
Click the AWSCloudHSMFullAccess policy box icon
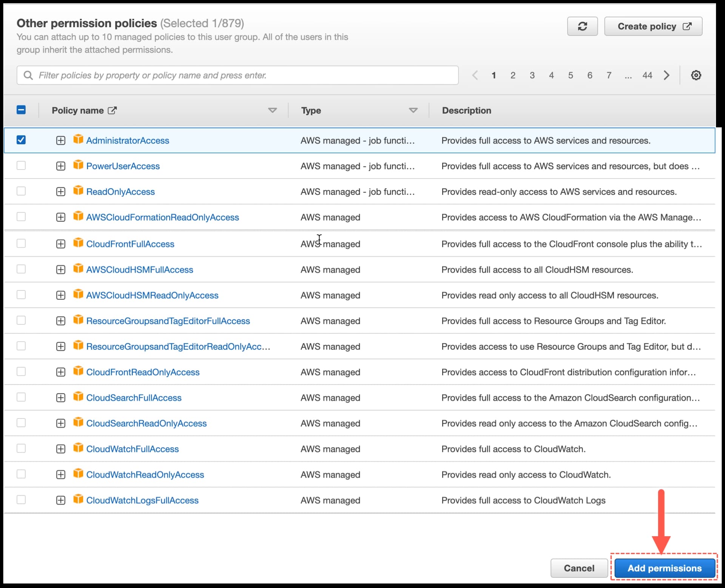tap(78, 269)
